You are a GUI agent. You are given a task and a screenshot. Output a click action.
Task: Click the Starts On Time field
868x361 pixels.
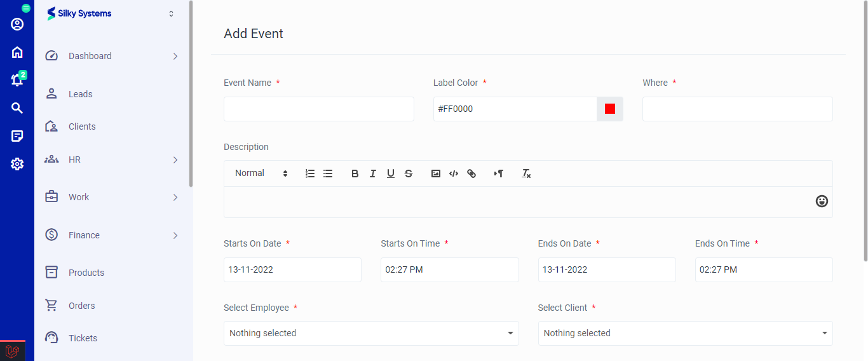pos(450,269)
